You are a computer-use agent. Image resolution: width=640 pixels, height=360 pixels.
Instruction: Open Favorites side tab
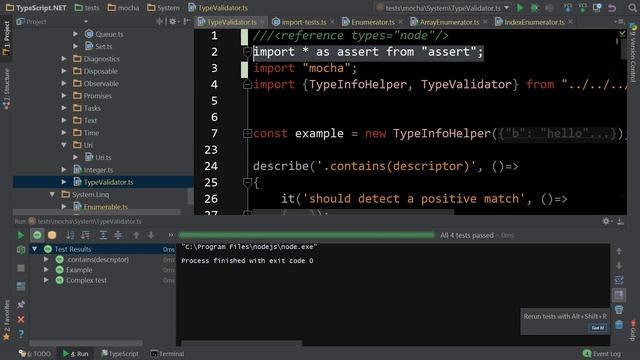tap(6, 321)
